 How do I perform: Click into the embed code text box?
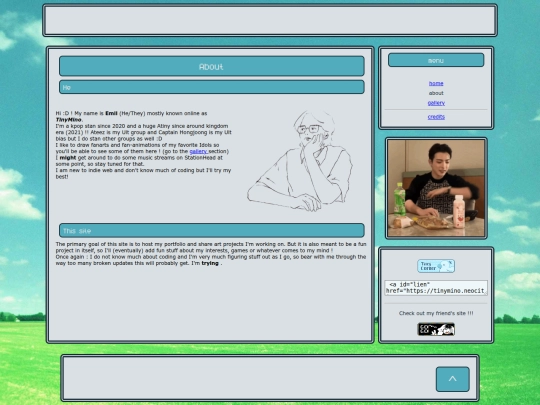point(436,288)
